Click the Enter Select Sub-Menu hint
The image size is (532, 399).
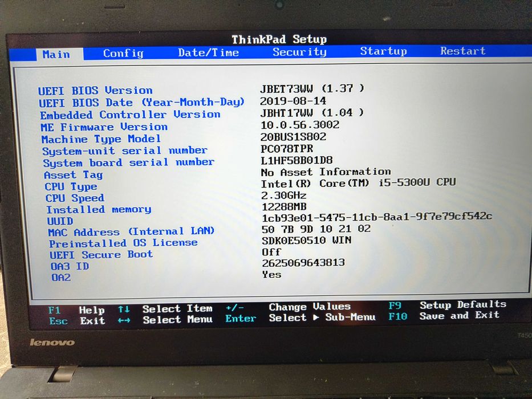300,318
